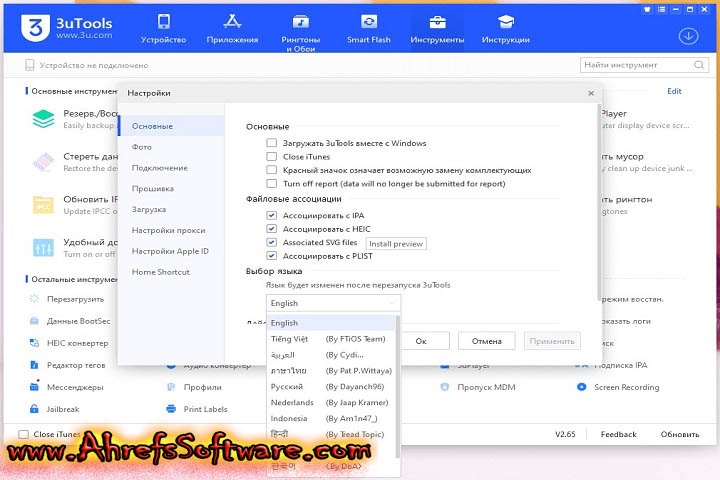Launch the Screen Recording tool

point(582,387)
